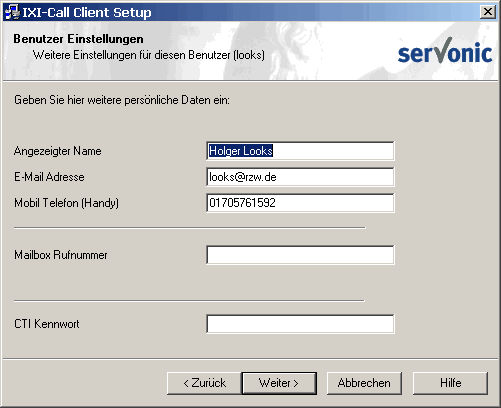Click the Weiter button to continue

[x=279, y=383]
